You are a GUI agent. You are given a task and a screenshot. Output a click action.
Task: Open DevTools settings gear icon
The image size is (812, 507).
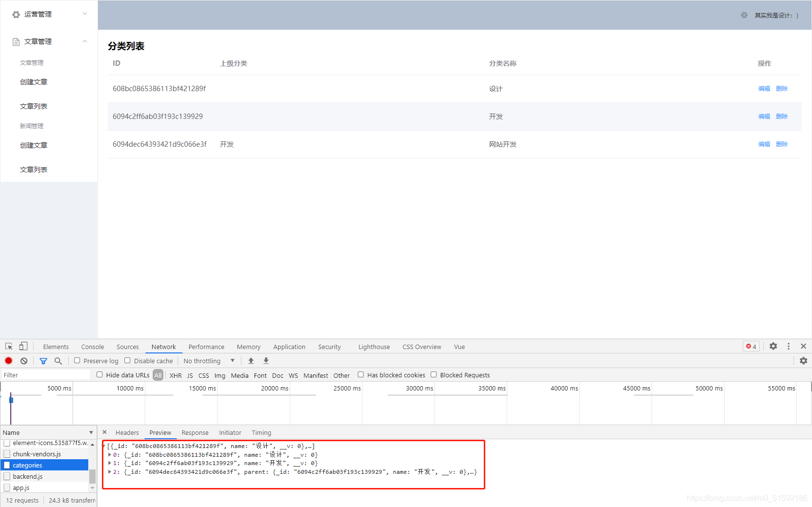tap(773, 346)
